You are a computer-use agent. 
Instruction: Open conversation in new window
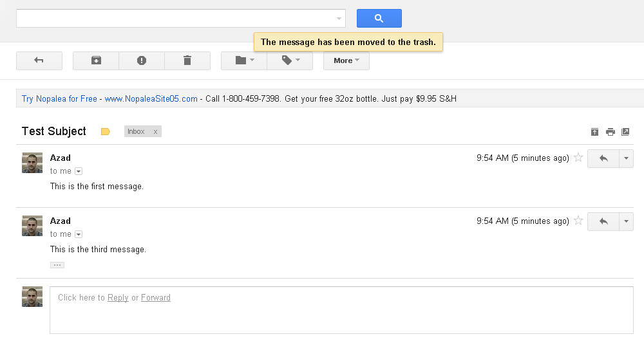(625, 132)
